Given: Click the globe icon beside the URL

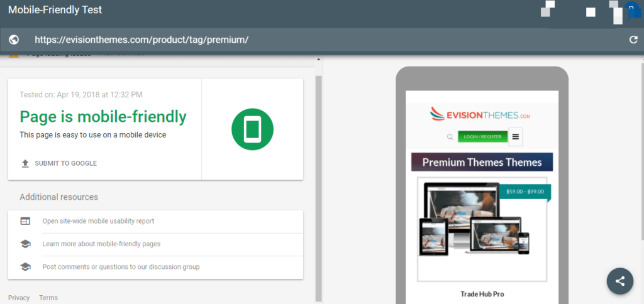Looking at the screenshot, I should (x=14, y=40).
